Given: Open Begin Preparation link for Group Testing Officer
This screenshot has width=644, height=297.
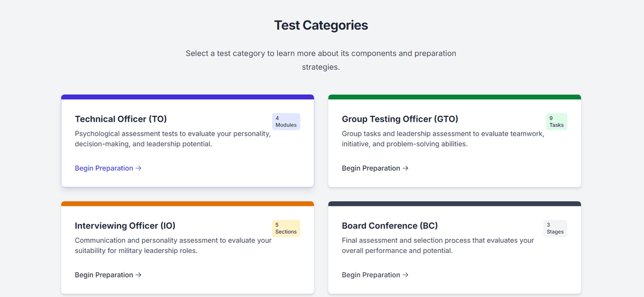Looking at the screenshot, I should coord(375,168).
